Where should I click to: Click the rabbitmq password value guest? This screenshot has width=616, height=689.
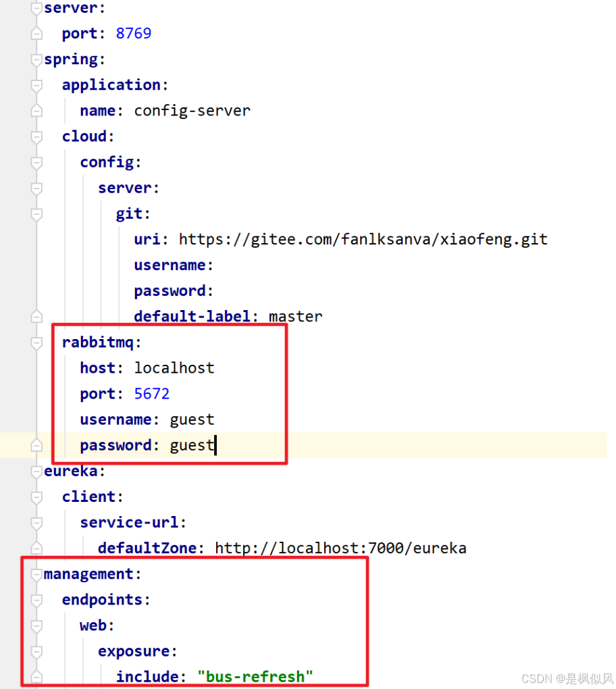pyautogui.click(x=192, y=445)
